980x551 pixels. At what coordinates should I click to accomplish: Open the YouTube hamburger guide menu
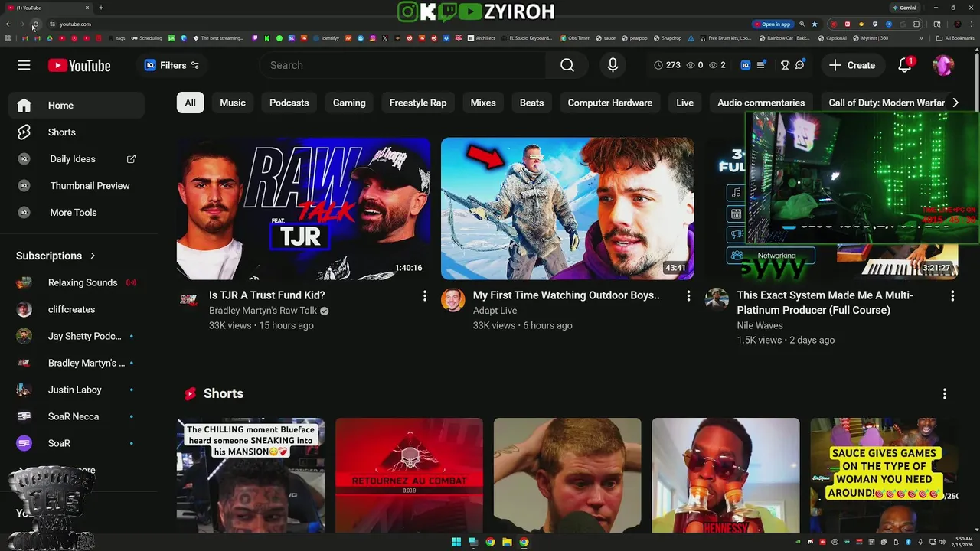coord(24,65)
